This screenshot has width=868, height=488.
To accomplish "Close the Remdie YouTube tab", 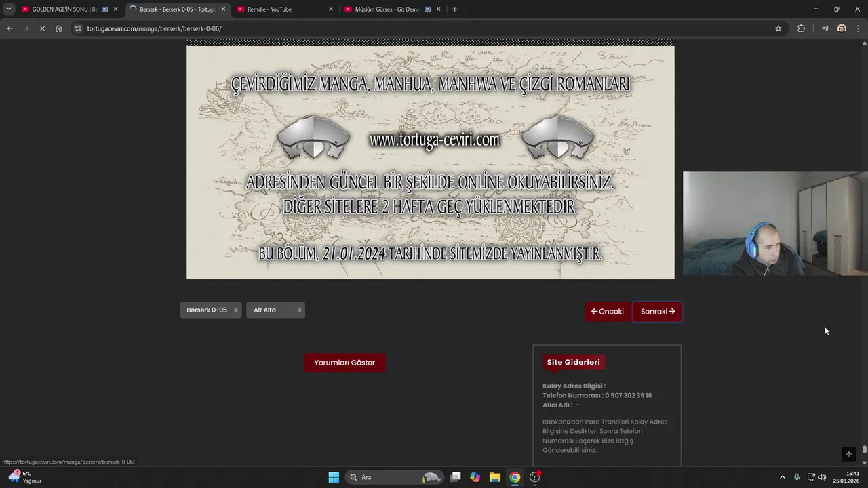I will click(x=331, y=9).
